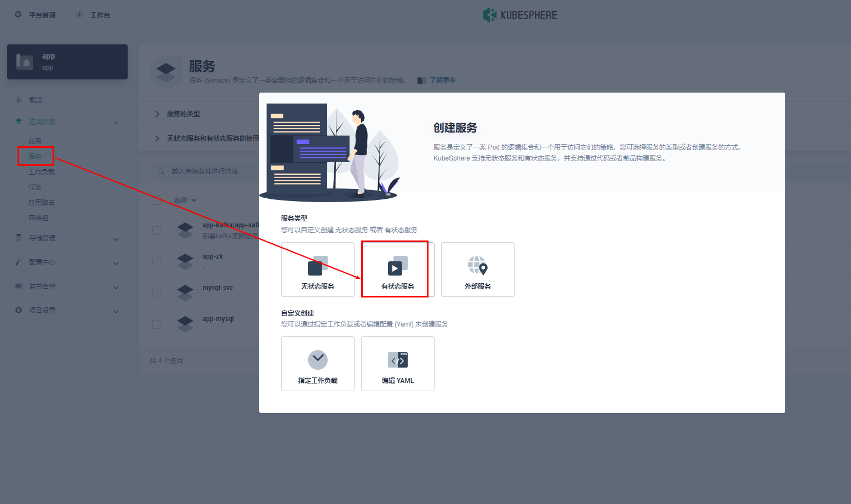851x504 pixels.
Task: Click the app-zk service name
Action: coord(213,256)
